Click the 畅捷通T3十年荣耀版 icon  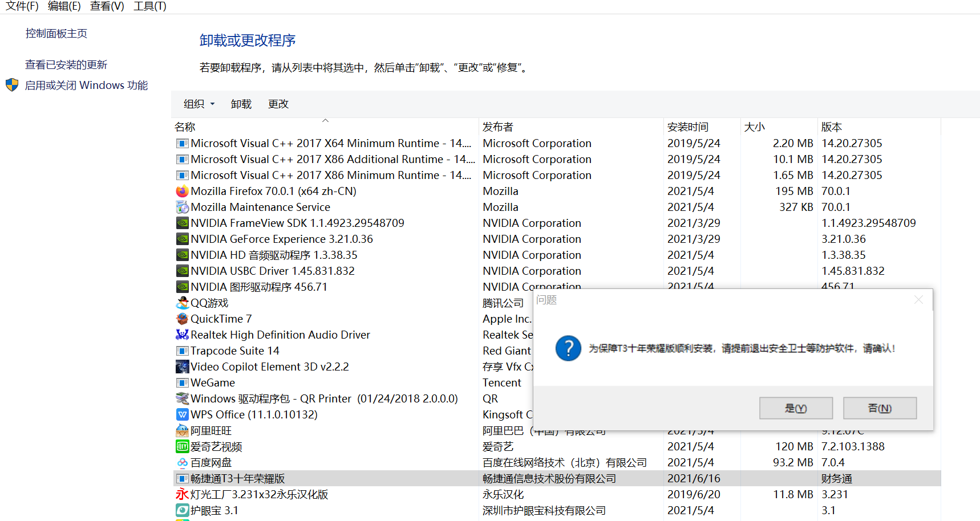(182, 478)
